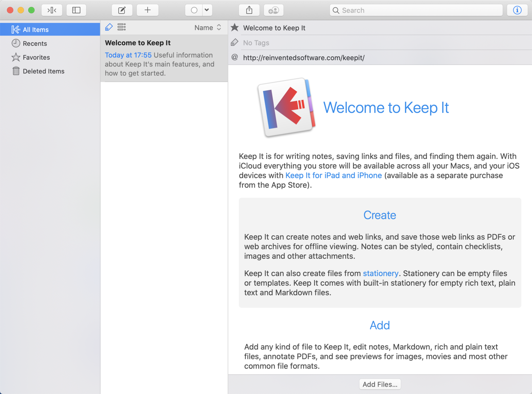The height and width of the screenshot is (394, 532).
Task: Open Deleted Items in the sidebar
Action: click(50, 71)
